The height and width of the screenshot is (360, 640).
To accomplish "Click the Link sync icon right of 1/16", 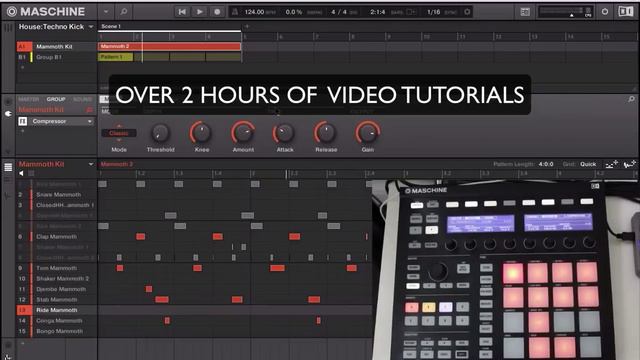I will 467,12.
